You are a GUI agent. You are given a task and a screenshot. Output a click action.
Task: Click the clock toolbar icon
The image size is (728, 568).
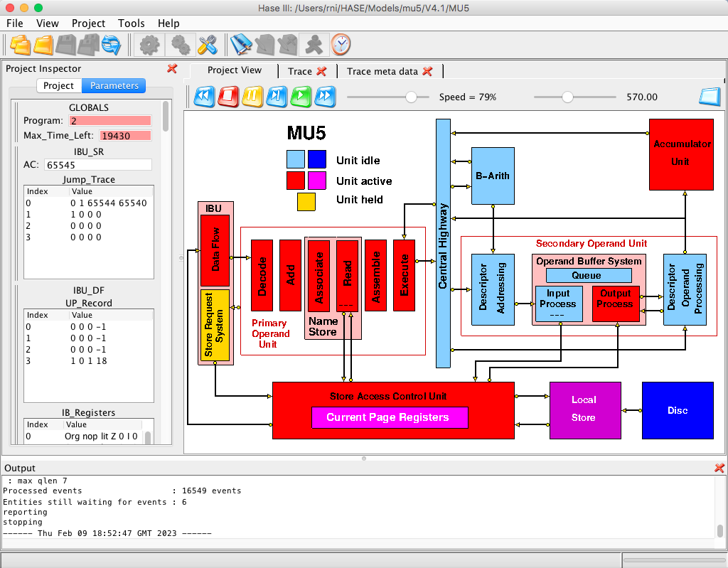point(341,45)
